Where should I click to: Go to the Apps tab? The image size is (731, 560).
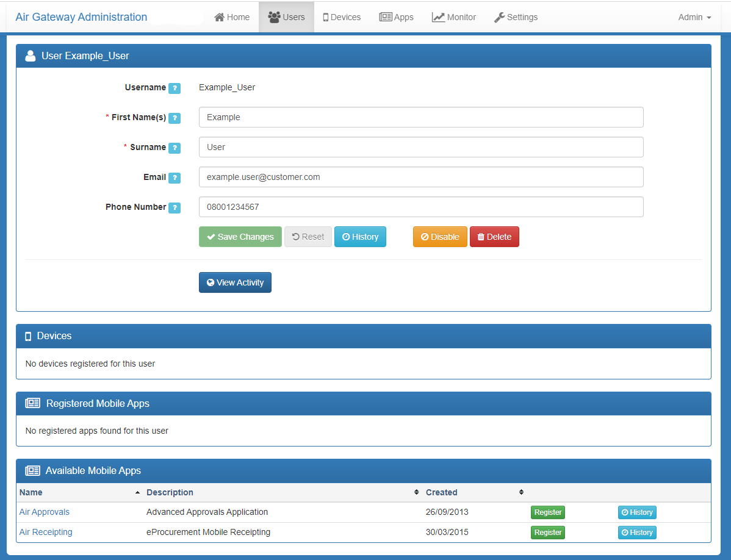[396, 17]
